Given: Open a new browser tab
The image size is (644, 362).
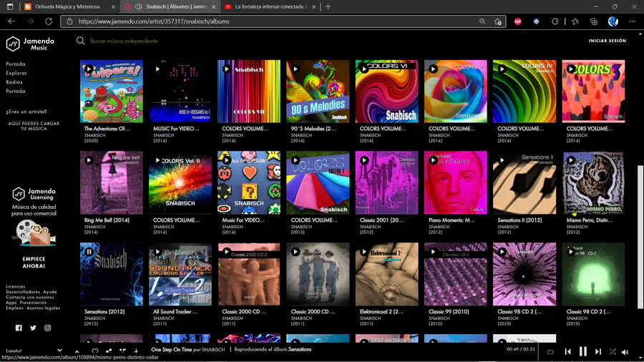Looking at the screenshot, I should pos(328,6).
